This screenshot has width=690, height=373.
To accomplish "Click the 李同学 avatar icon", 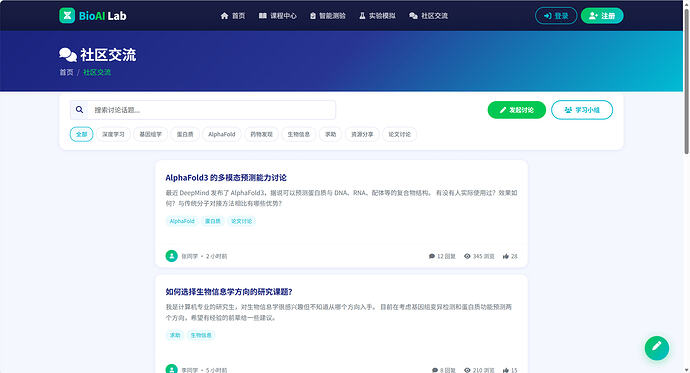I will [172, 369].
